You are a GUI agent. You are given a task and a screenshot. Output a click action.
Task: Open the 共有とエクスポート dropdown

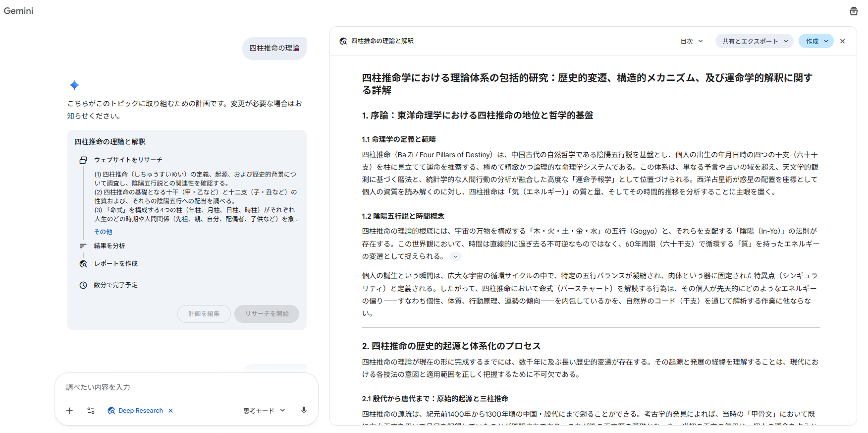coord(755,41)
